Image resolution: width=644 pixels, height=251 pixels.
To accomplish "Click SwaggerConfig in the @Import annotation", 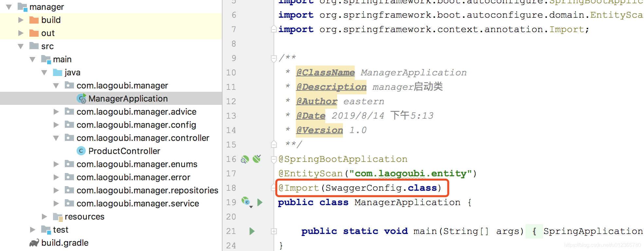I will coord(364,188).
